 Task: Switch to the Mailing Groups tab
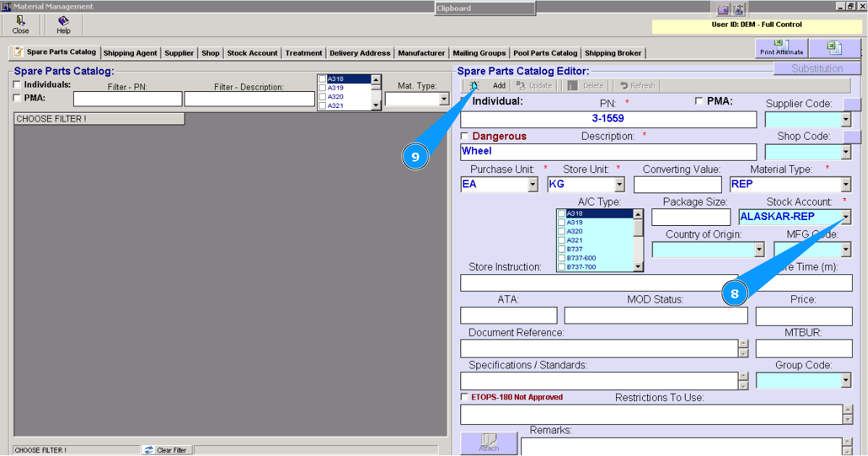pyautogui.click(x=479, y=53)
